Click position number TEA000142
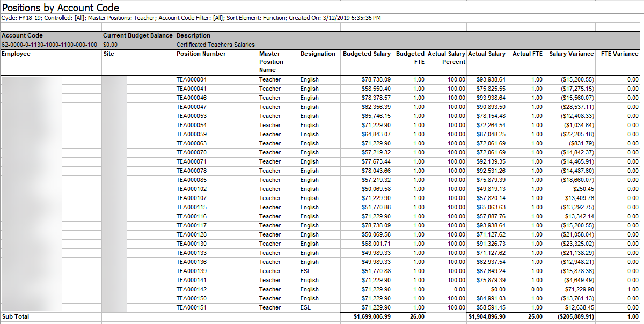The width and height of the screenshot is (644, 324). pos(192,290)
